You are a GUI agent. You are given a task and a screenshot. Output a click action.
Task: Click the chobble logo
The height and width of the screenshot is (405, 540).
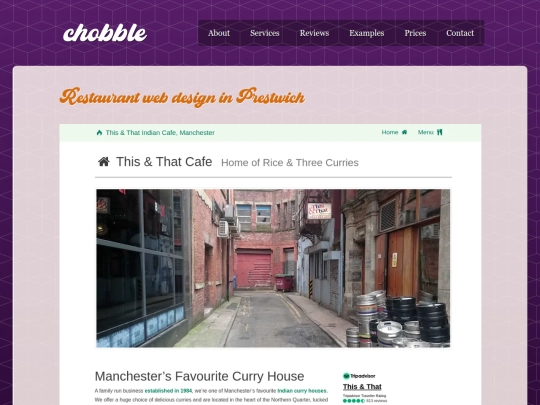(x=105, y=33)
